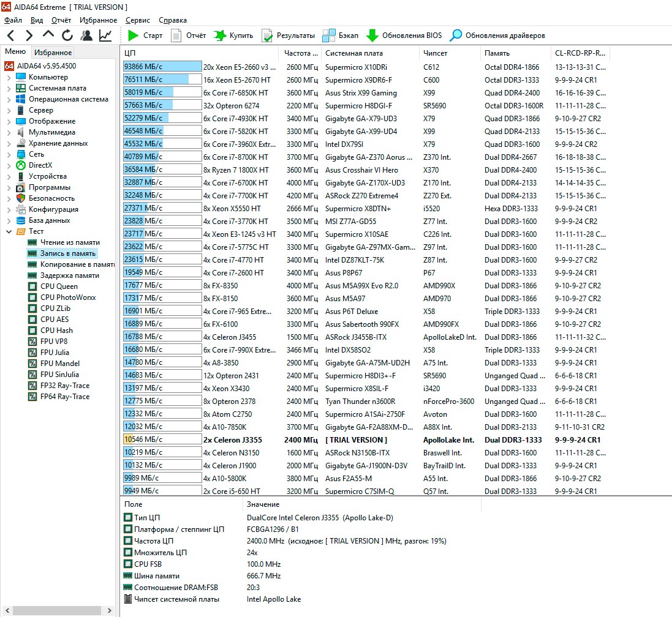Click the Back navigation arrow
The width and height of the screenshot is (672, 617).
point(11,36)
